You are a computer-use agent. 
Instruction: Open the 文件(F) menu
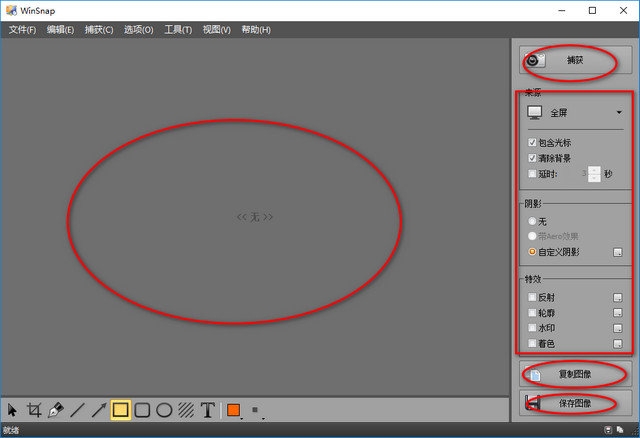(x=22, y=30)
